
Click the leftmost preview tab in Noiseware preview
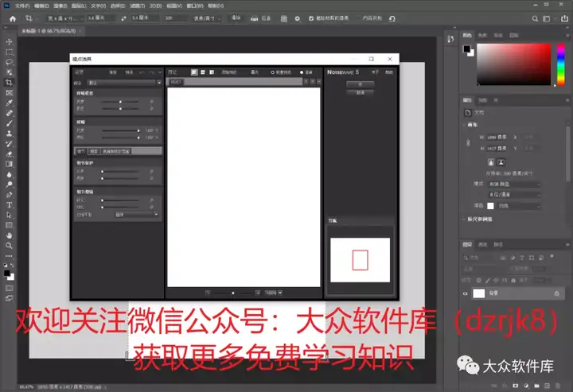(175, 82)
